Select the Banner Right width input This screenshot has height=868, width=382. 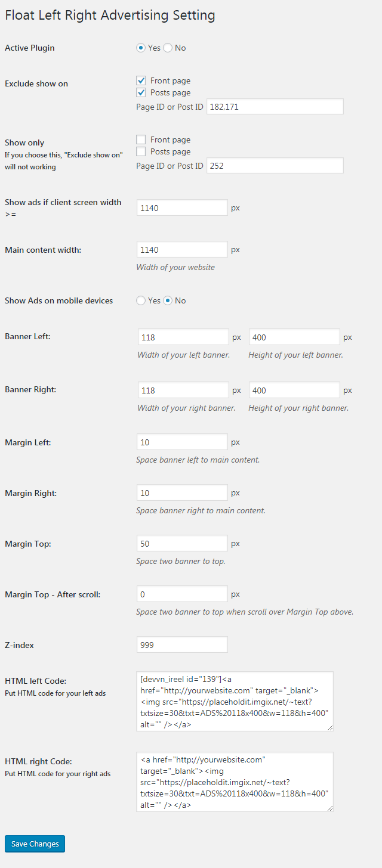[x=183, y=389]
